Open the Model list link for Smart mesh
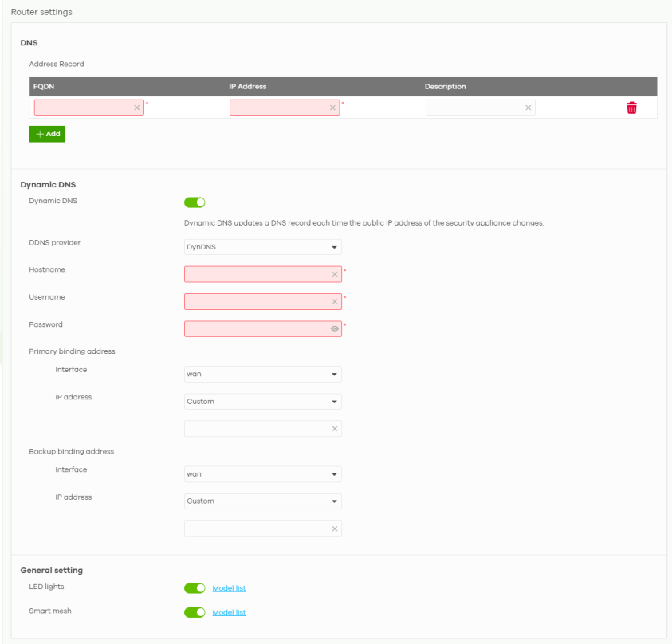 pos(229,613)
